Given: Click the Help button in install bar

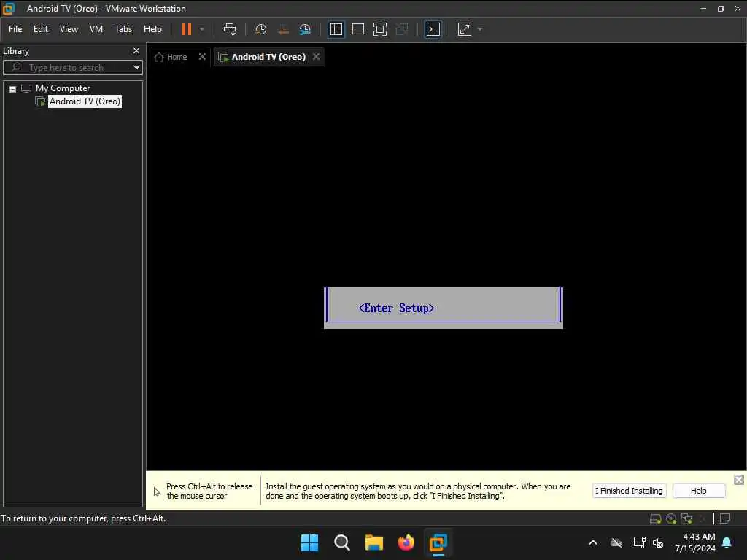Looking at the screenshot, I should (x=698, y=491).
